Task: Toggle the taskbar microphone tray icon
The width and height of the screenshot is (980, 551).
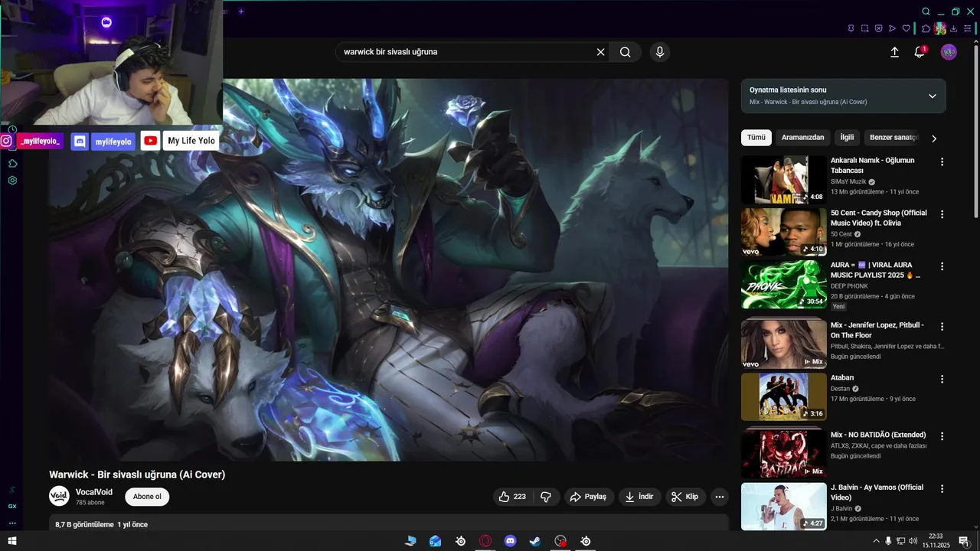Action: [x=888, y=541]
